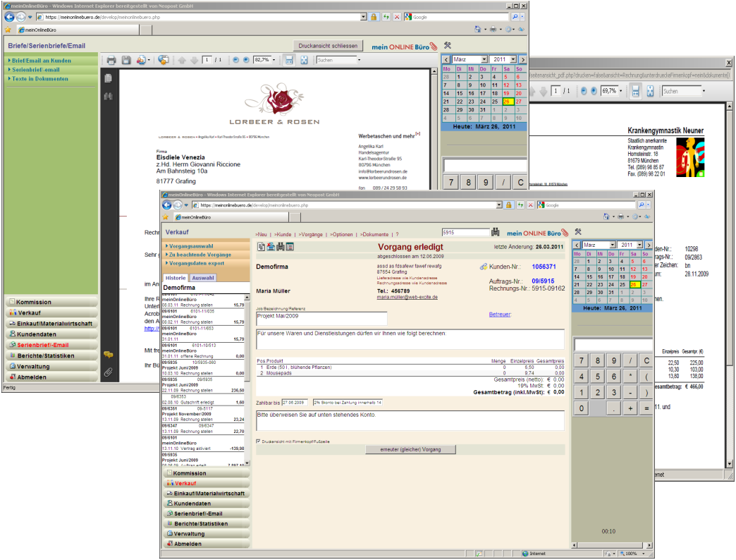Click refresh icon in front browser address bar
Image resolution: width=736 pixels, height=560 pixels.
click(520, 205)
